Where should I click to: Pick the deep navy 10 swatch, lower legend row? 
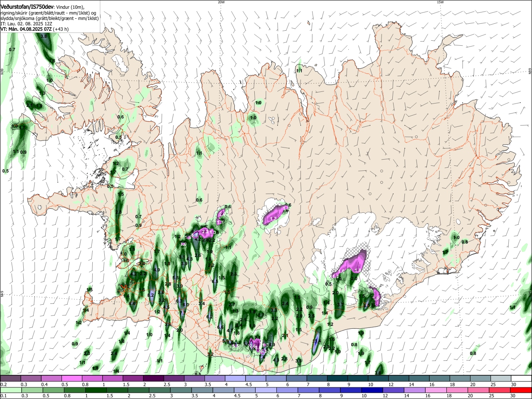click(x=372, y=390)
